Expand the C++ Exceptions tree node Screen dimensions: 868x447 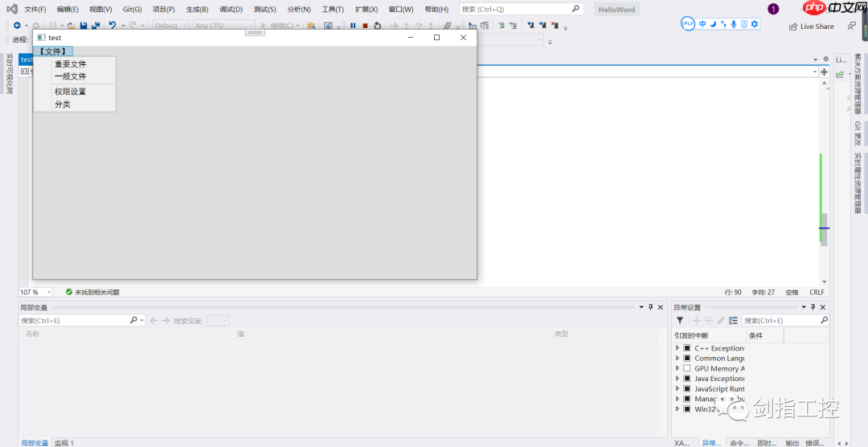(x=678, y=348)
